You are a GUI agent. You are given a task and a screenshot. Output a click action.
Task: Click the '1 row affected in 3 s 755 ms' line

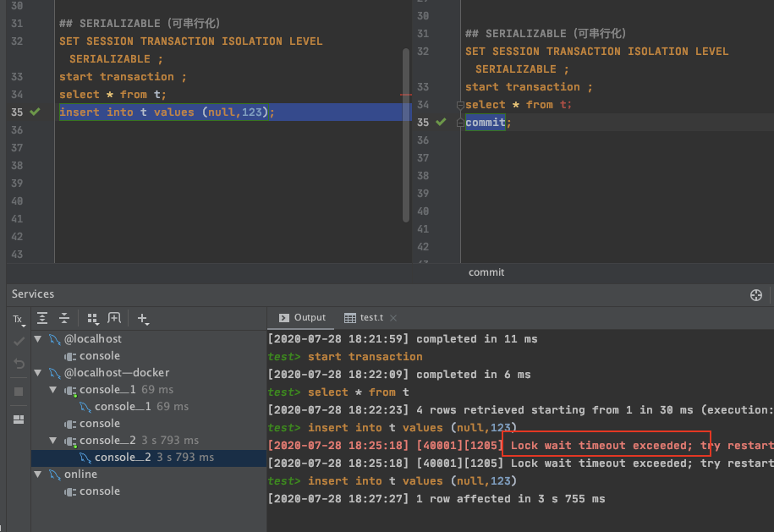tap(436, 499)
